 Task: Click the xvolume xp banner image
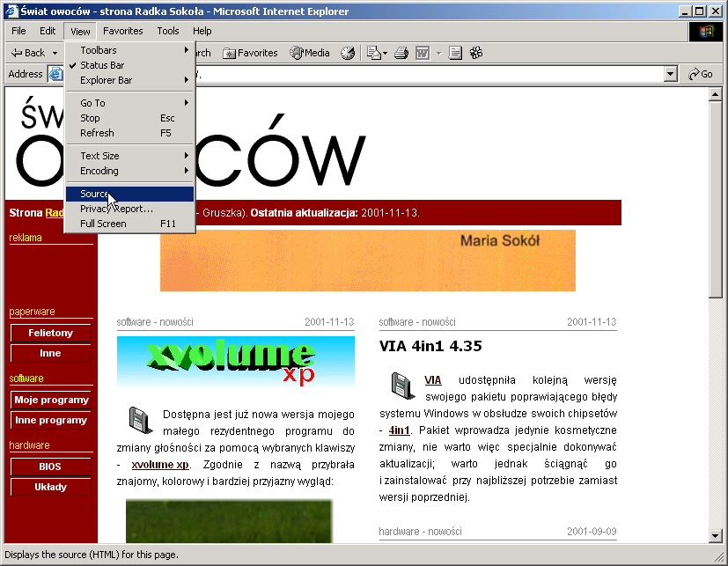coord(236,362)
